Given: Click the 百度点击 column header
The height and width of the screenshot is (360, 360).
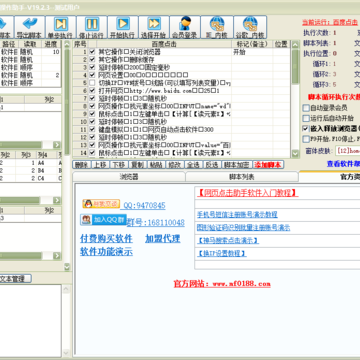Looking at the screenshot, I should click(164, 44).
